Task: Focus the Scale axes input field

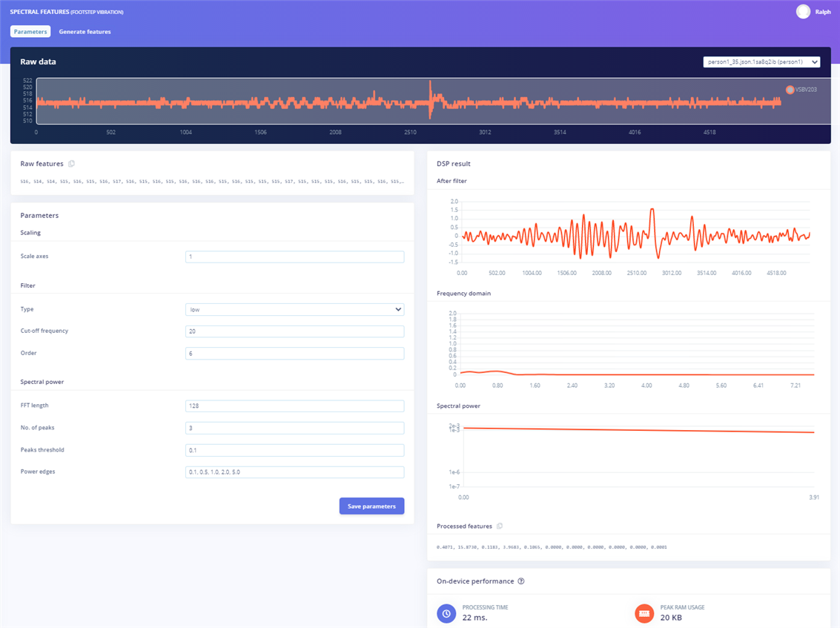Action: point(294,257)
